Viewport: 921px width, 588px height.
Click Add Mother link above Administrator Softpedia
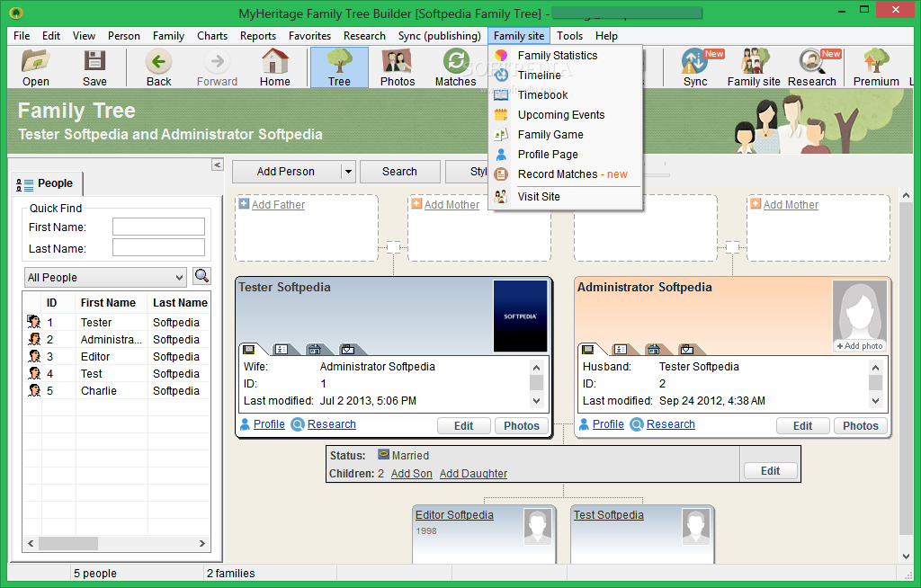[x=791, y=204]
